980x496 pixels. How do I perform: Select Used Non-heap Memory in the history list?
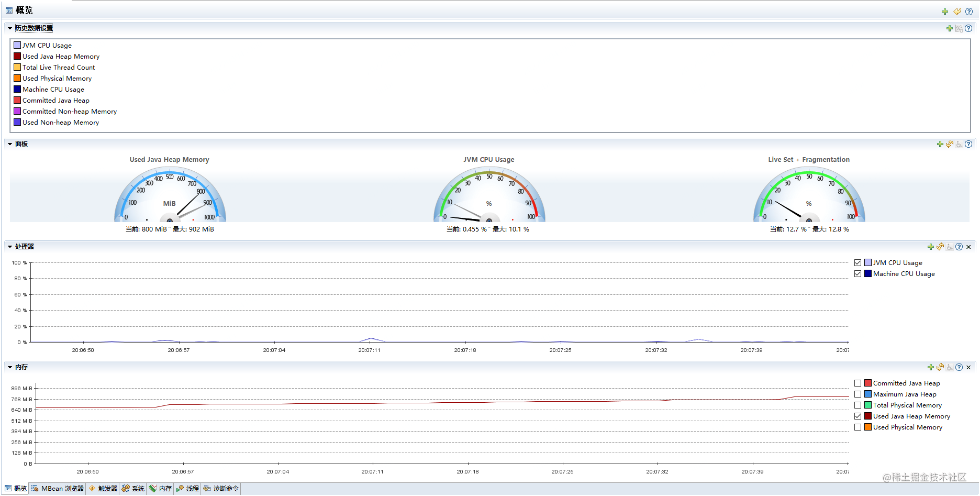[61, 123]
